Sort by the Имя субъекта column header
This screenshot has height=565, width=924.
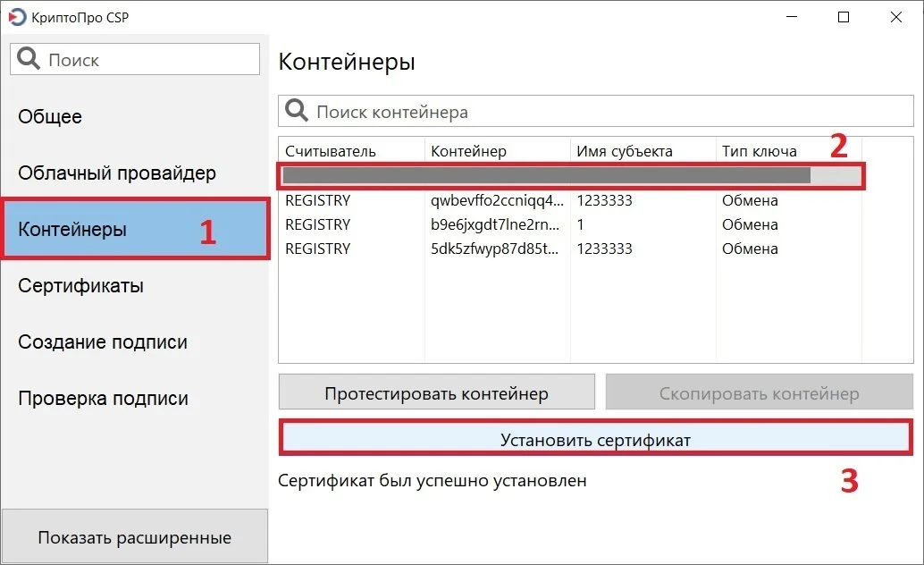pos(643,151)
